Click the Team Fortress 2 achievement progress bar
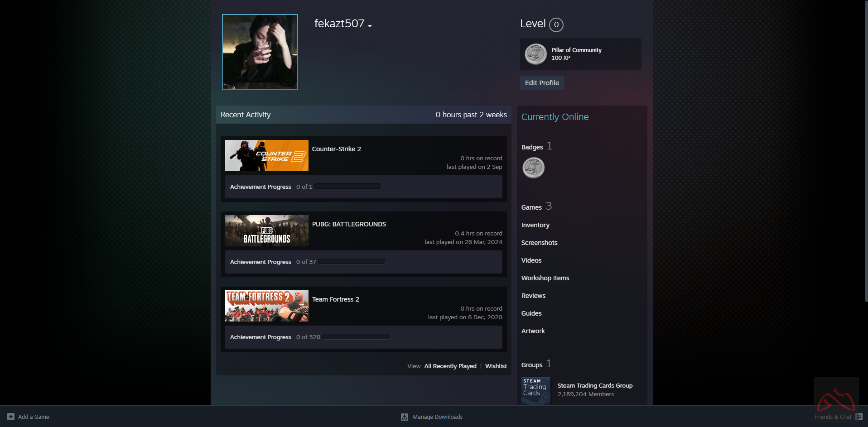The width and height of the screenshot is (868, 427). (x=356, y=337)
